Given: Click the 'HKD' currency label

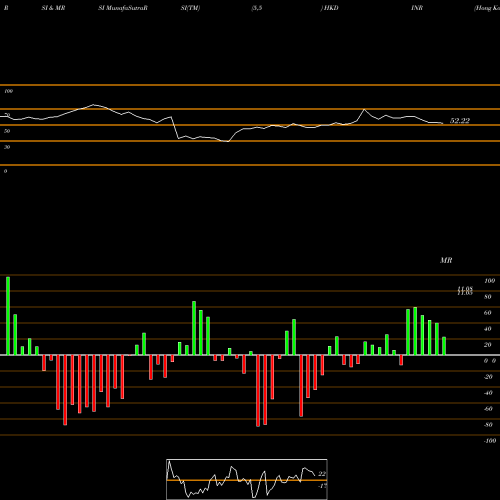Looking at the screenshot, I should pyautogui.click(x=330, y=8).
